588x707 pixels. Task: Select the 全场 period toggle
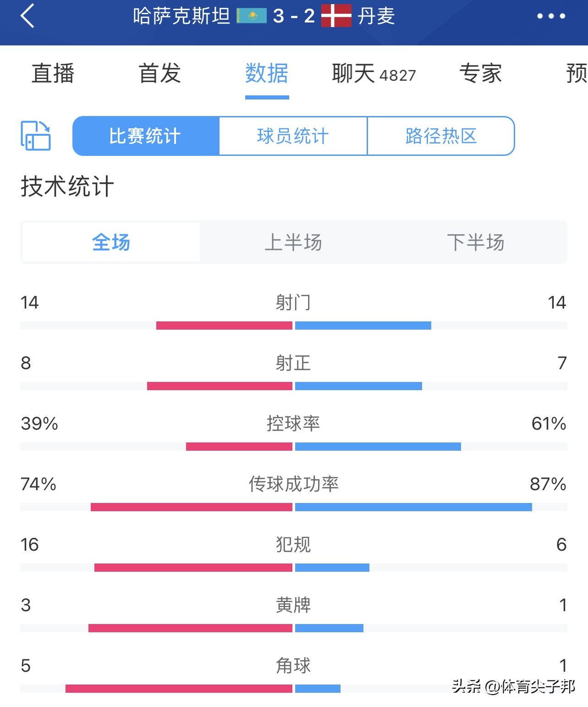[110, 243]
